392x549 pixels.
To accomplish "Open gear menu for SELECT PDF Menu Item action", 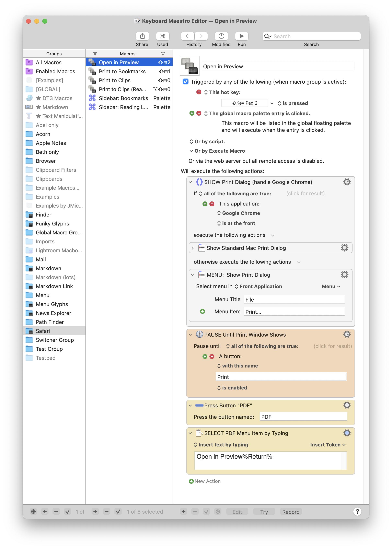I will coord(347,433).
